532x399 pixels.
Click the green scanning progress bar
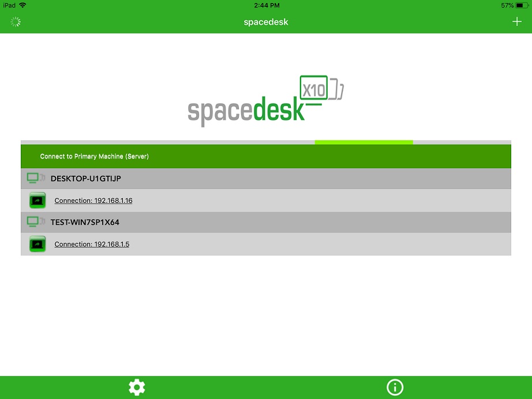pos(364,142)
